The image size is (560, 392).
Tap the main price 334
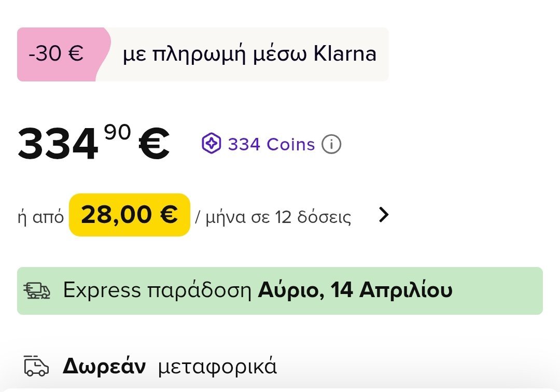(x=58, y=144)
